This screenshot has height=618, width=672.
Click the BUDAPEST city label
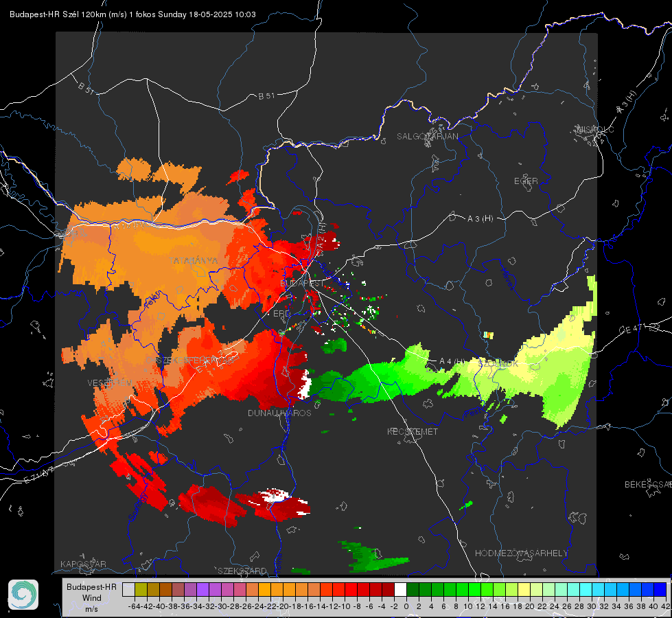point(302,284)
